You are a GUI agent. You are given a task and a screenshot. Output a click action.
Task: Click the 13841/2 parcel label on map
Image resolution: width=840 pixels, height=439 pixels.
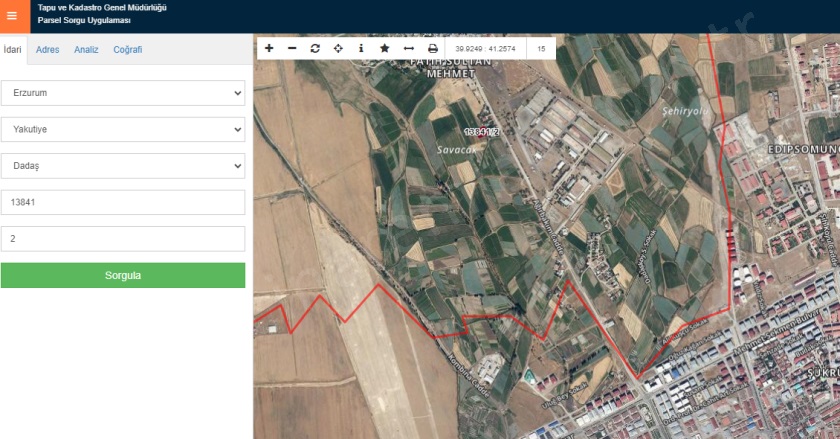coord(481,131)
